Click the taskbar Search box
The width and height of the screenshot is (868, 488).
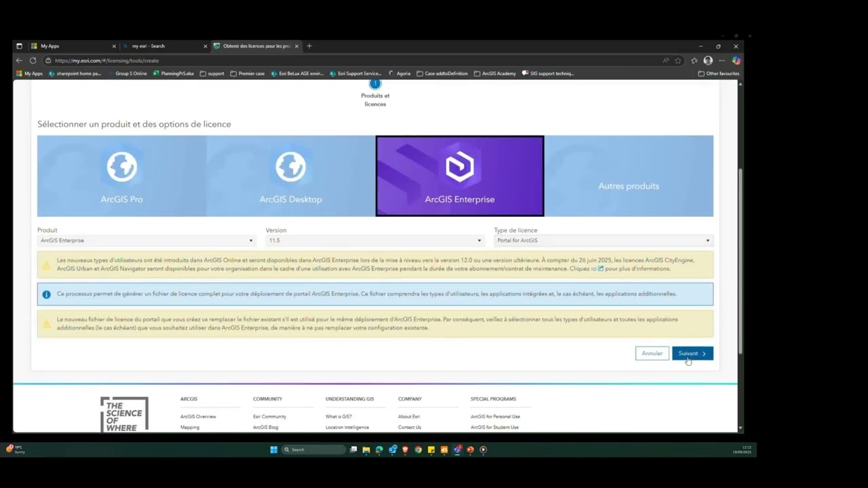tap(314, 449)
